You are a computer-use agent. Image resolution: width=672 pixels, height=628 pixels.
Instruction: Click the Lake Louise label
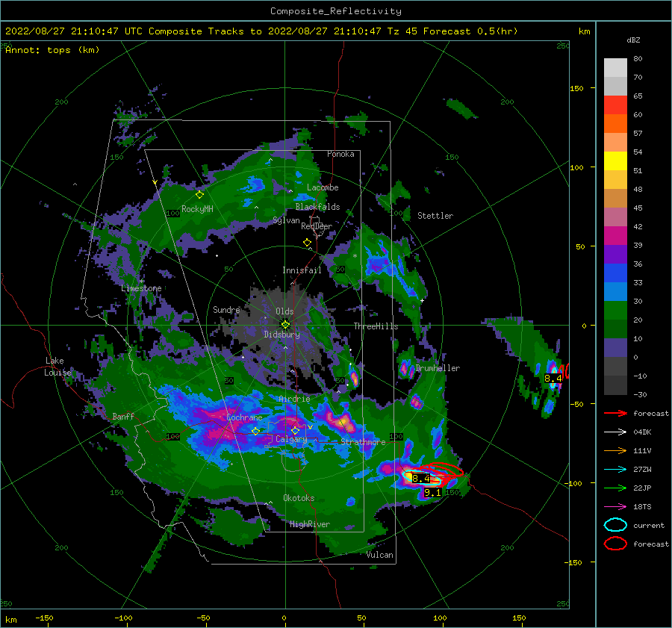point(57,367)
